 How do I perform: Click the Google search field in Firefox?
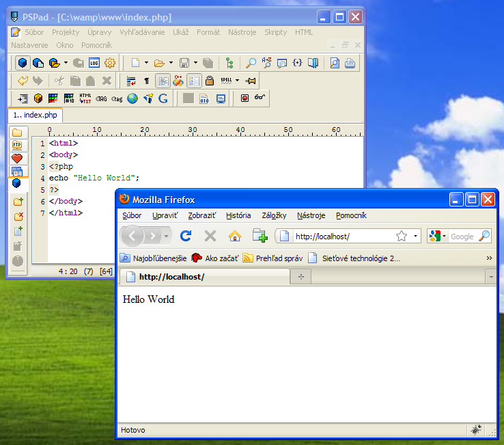pyautogui.click(x=462, y=237)
